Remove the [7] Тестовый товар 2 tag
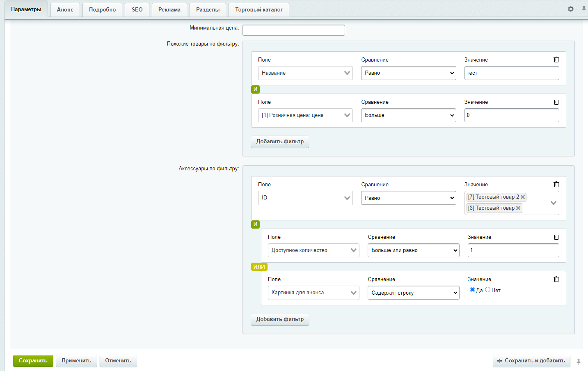The image size is (588, 371). point(523,197)
